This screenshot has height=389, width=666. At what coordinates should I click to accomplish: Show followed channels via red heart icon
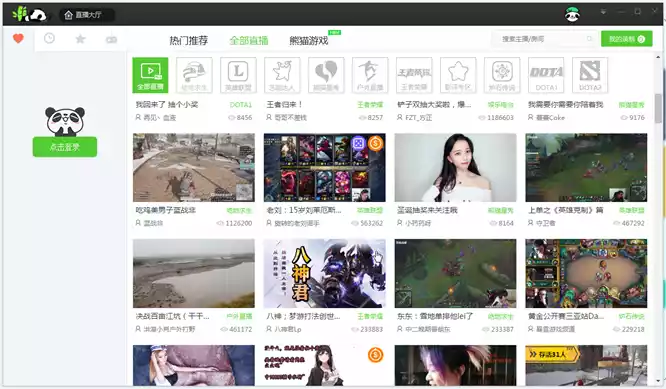[x=18, y=39]
